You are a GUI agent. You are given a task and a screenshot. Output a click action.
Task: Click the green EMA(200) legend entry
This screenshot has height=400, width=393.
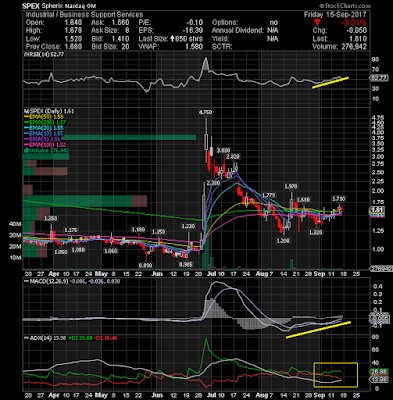[46, 122]
